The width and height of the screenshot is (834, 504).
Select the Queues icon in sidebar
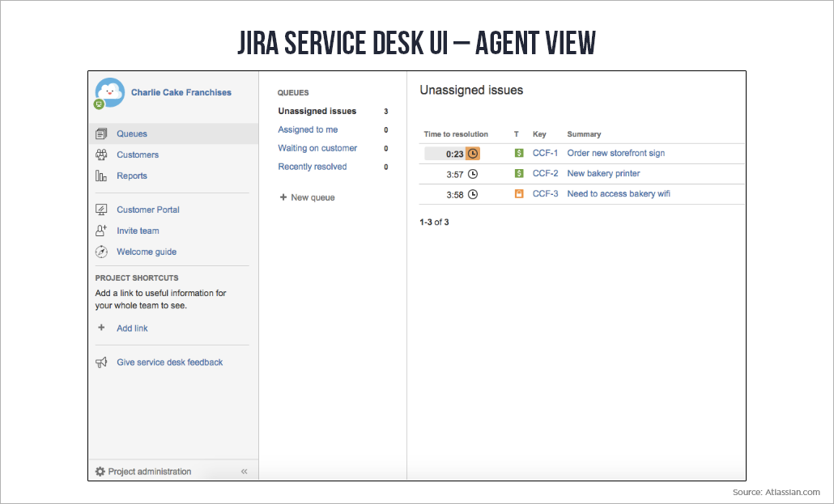102,133
